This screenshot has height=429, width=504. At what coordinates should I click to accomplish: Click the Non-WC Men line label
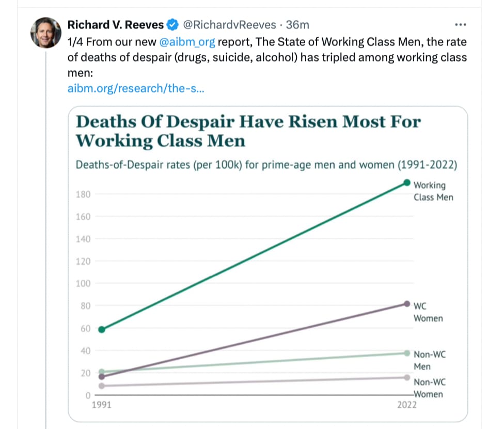430,360
